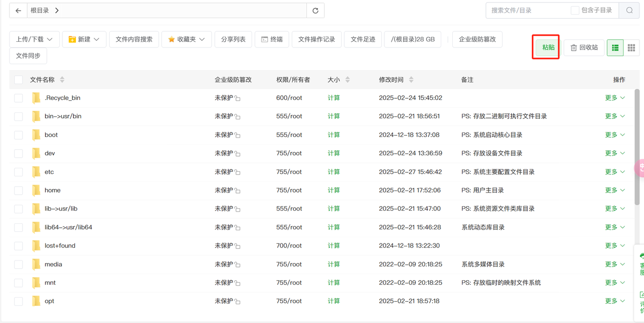Select the opt row checkbox
The width and height of the screenshot is (644, 323).
[x=19, y=301]
